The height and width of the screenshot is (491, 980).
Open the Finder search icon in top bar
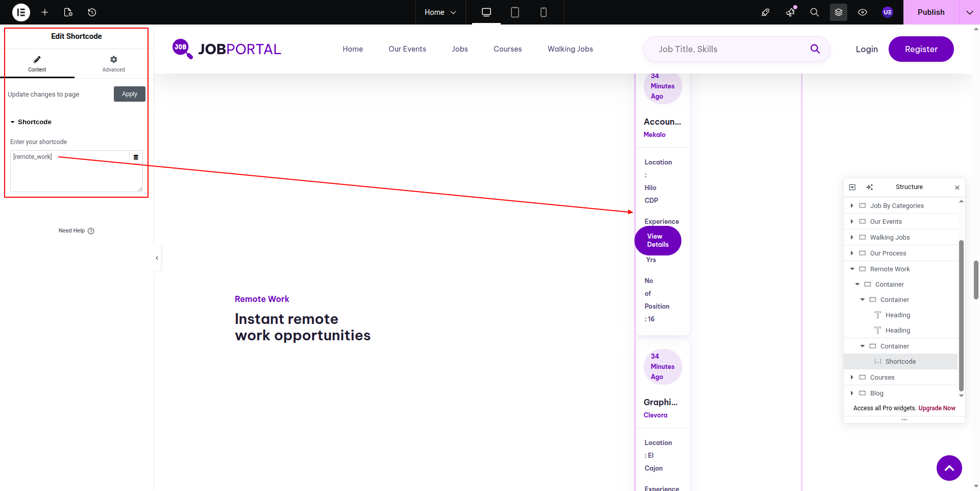(815, 12)
